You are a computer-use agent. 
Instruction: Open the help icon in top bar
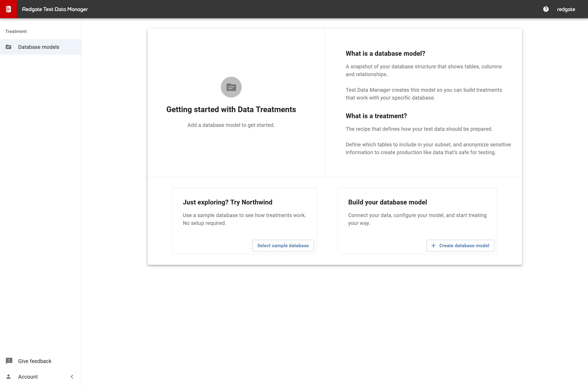point(546,9)
